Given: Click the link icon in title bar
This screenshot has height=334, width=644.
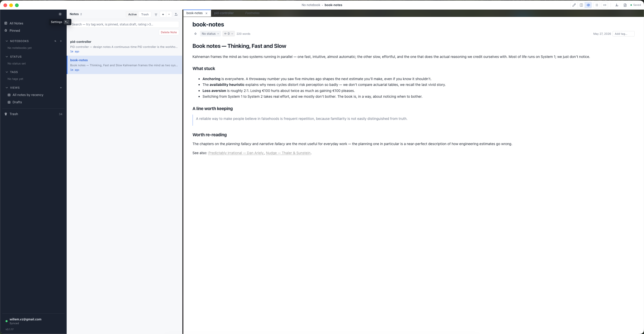Looking at the screenshot, I should [x=605, y=5].
